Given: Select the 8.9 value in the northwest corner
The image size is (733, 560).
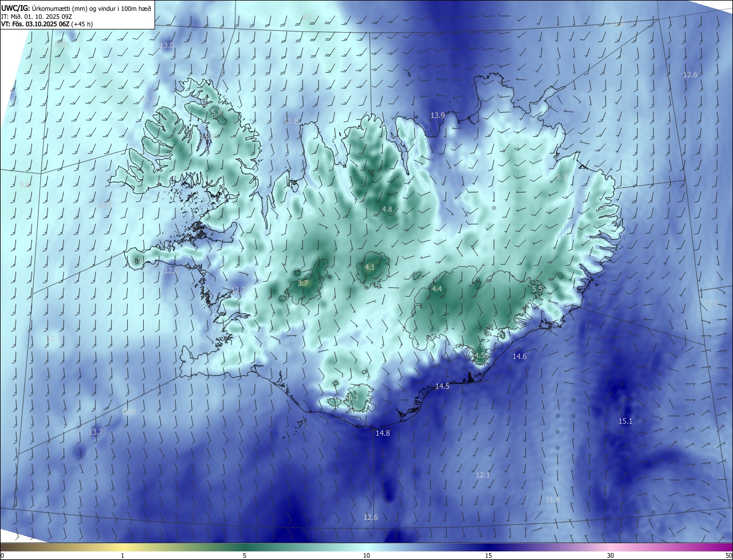Looking at the screenshot, I should 61,43.
